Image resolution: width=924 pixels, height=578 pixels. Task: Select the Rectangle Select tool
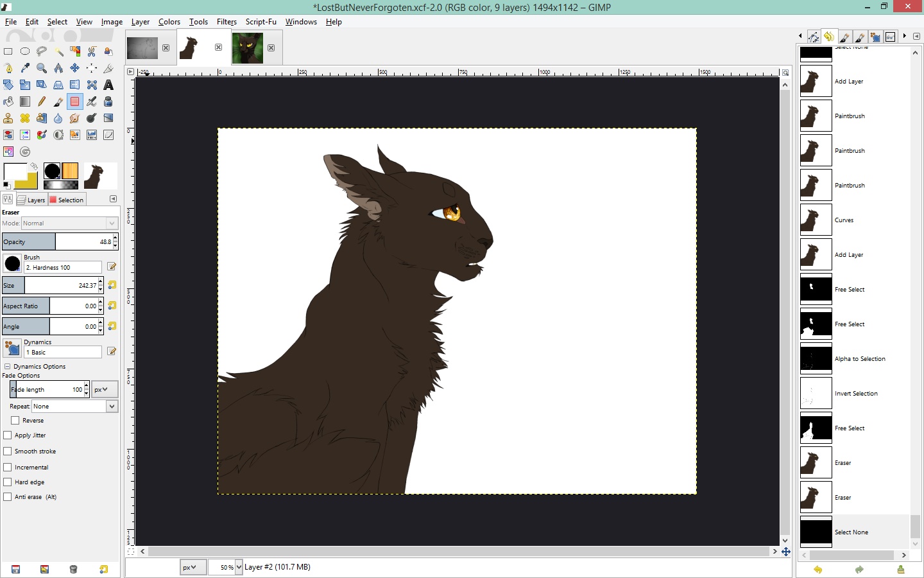8,51
